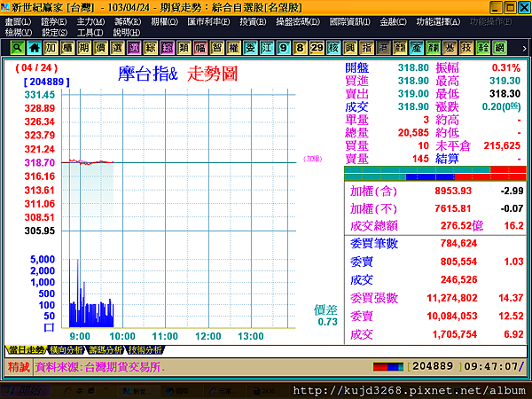Open the 證券(E) menu

(x=54, y=21)
